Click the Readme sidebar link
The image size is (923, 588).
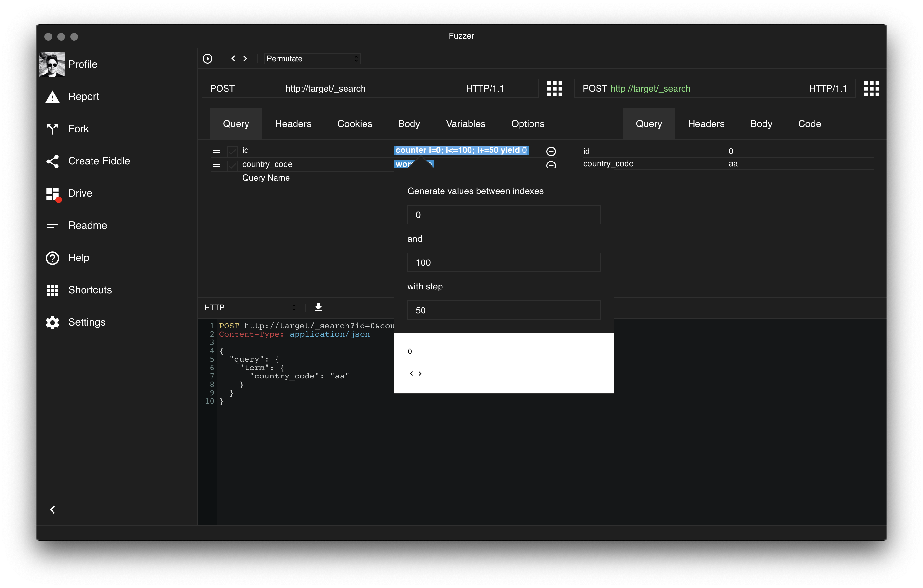(87, 225)
